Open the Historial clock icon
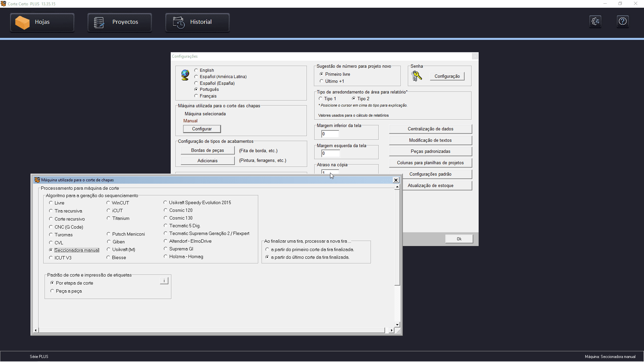644x362 pixels. 178,22
